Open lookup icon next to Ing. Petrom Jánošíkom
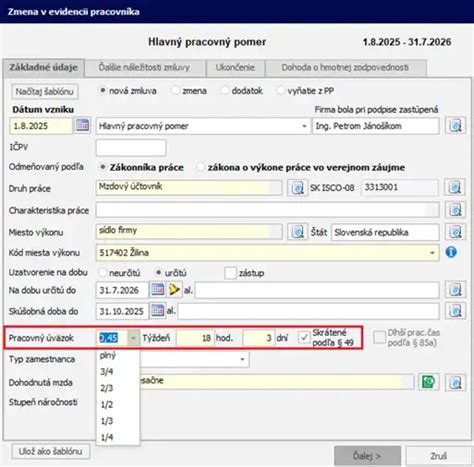The width and height of the screenshot is (474, 467). (x=455, y=126)
